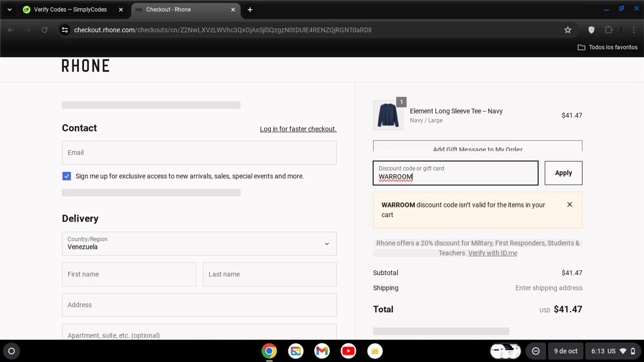
Task: Open the Verify with ID.me link
Action: pyautogui.click(x=492, y=253)
